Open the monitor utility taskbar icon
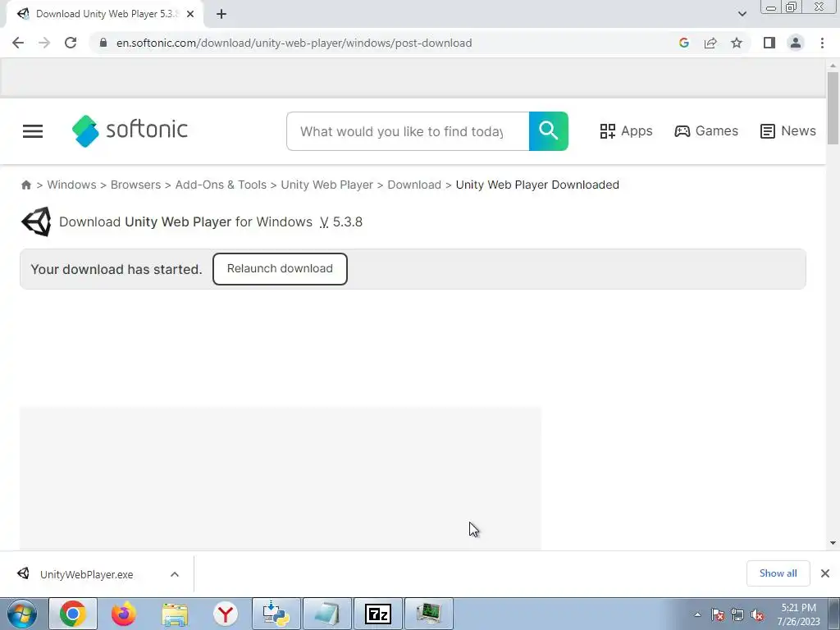The width and height of the screenshot is (840, 630). pyautogui.click(x=428, y=614)
